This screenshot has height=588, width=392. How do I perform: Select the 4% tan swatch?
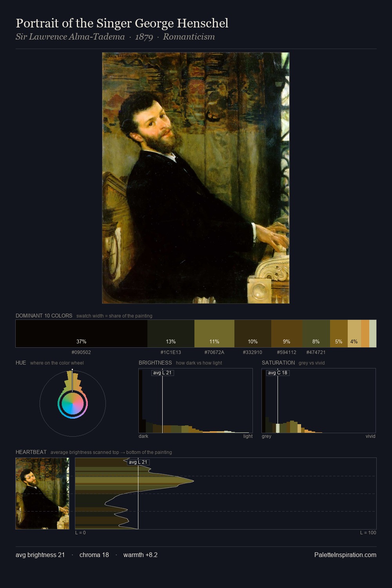pos(354,334)
